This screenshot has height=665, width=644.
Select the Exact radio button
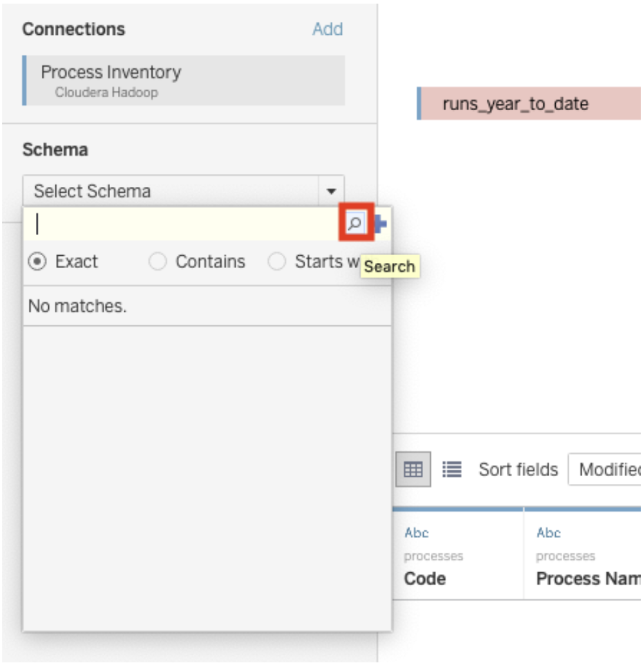click(x=39, y=262)
